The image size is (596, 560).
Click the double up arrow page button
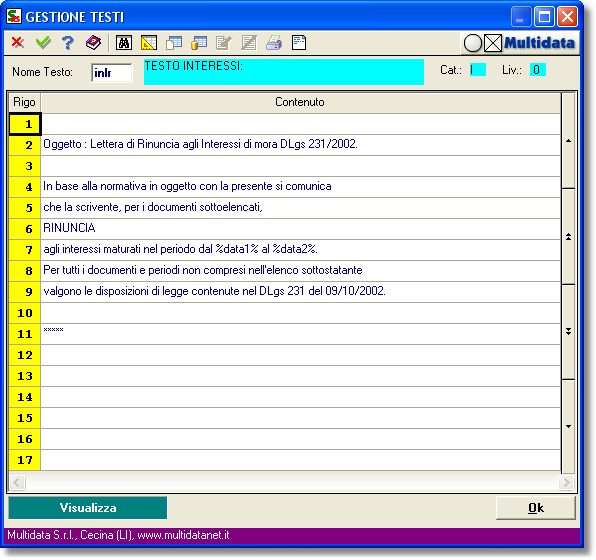568,236
